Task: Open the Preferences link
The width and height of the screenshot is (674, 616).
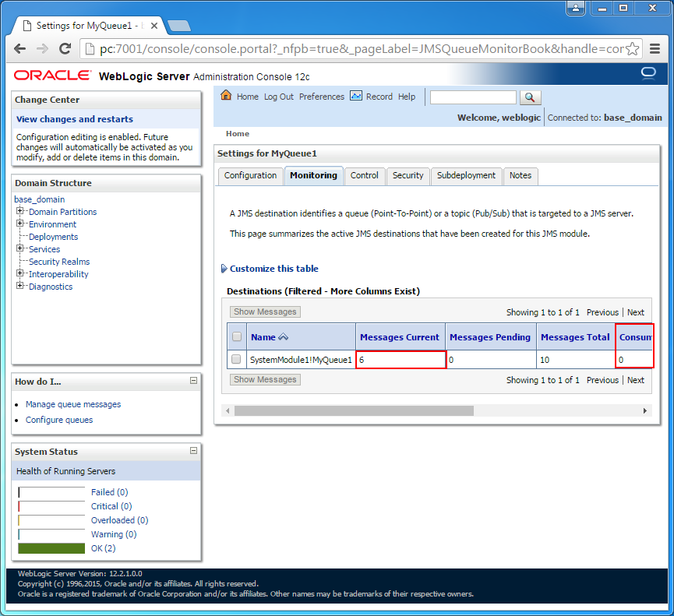Action: pos(322,97)
